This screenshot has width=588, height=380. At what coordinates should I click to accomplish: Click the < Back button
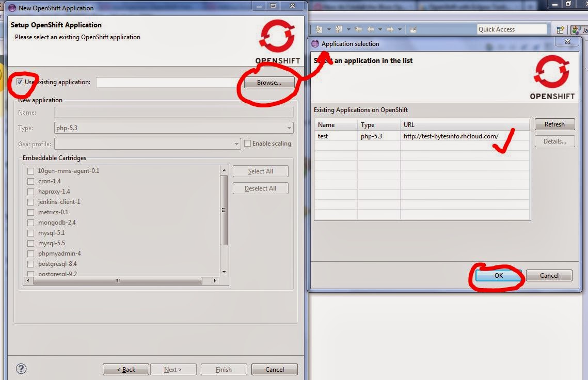[125, 370]
